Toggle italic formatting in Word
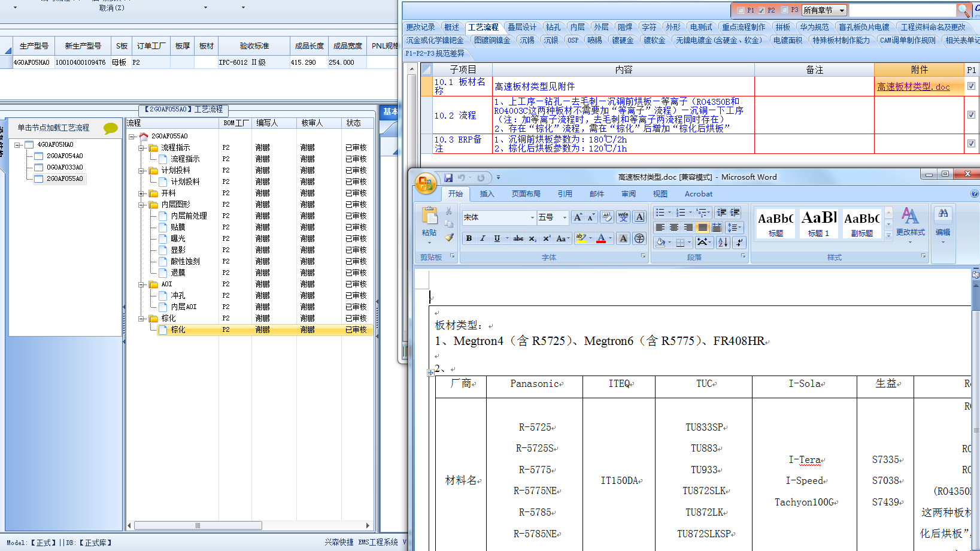Screen dimensions: 980x551 pos(483,238)
